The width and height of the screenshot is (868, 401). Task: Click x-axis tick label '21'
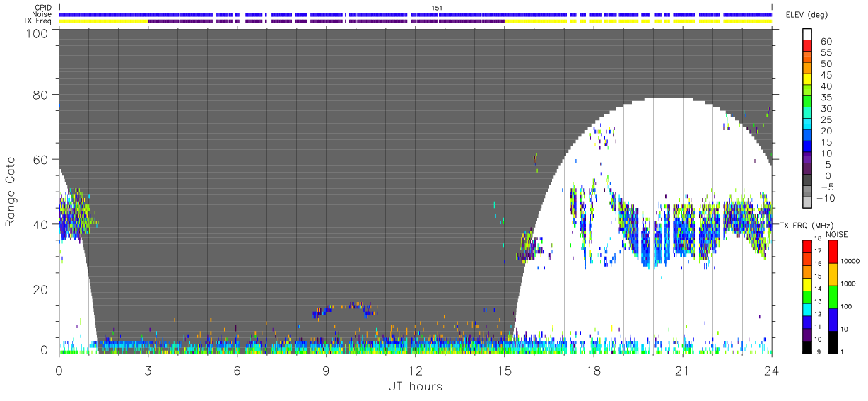pos(682,370)
